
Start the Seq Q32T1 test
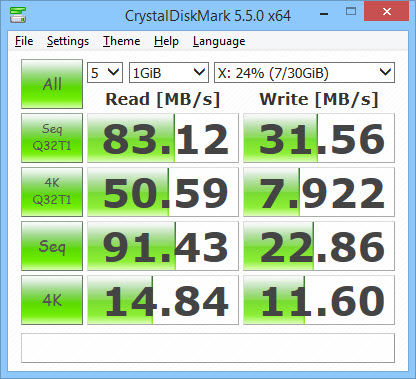pos(52,138)
